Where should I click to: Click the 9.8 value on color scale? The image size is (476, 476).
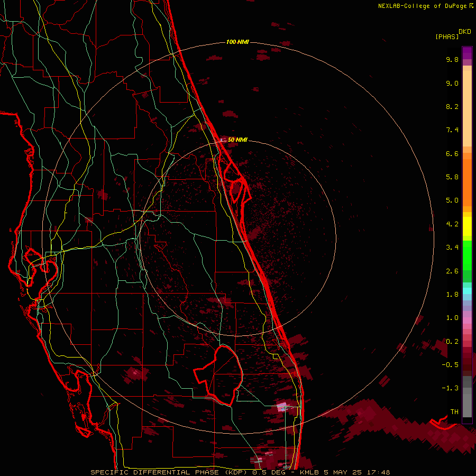pos(452,59)
